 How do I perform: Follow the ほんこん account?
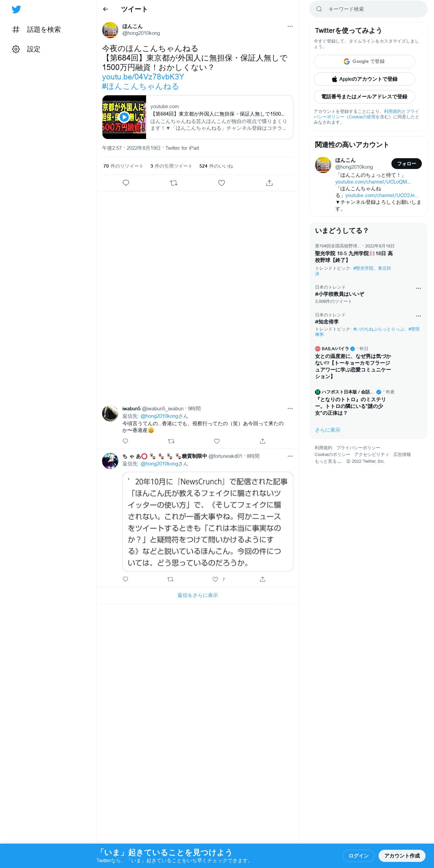[x=407, y=164]
